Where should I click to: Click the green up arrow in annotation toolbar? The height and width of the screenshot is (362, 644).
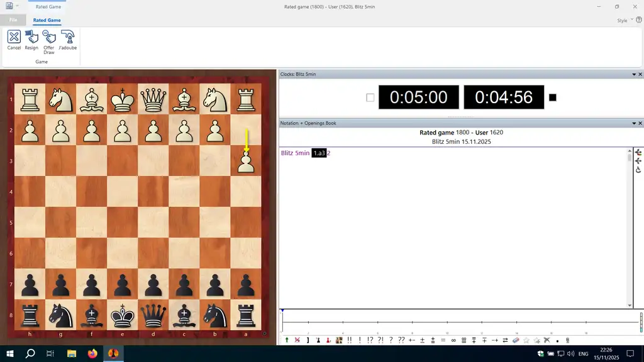pos(287,340)
